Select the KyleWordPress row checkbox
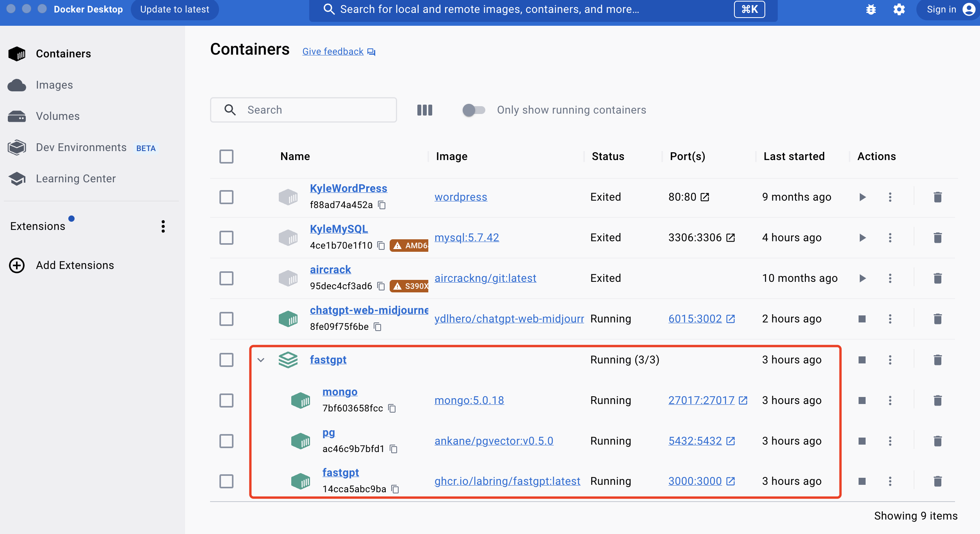Viewport: 980px width, 534px height. pyautogui.click(x=226, y=197)
